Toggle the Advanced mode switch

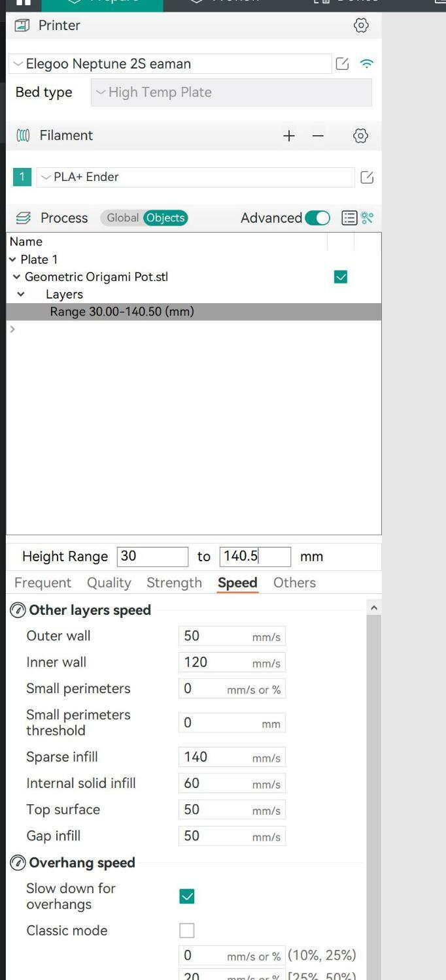pos(317,218)
